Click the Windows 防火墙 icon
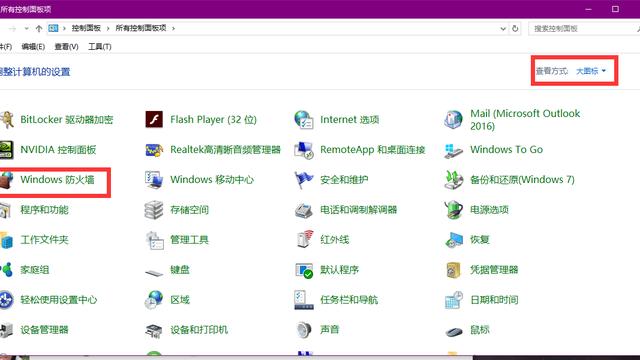 [x=7, y=180]
